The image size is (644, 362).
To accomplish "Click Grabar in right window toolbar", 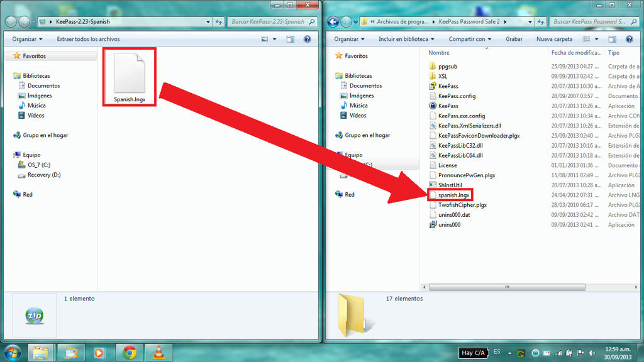I will click(514, 39).
